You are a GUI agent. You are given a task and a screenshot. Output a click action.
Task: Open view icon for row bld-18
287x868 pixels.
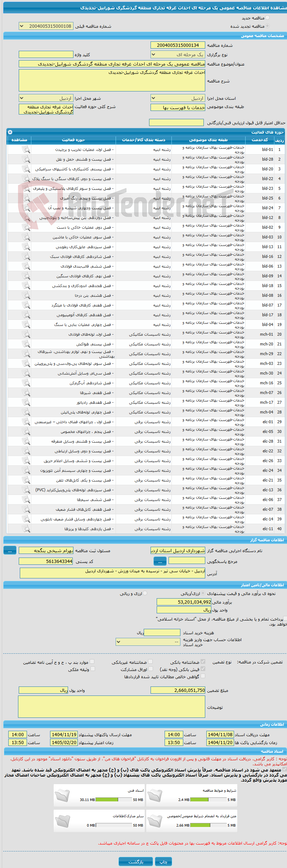(x=26, y=286)
